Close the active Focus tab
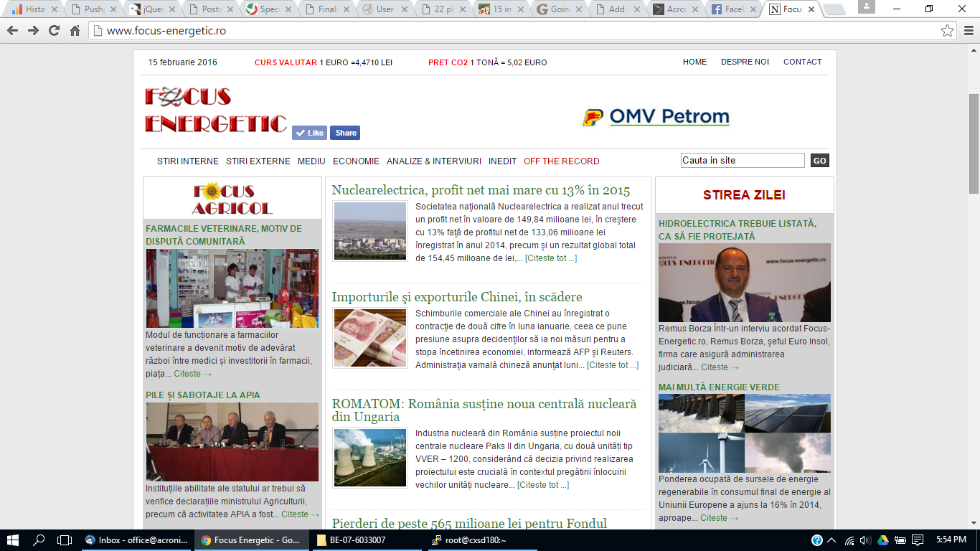Screen dimensions: 980x551 [x=812, y=10]
